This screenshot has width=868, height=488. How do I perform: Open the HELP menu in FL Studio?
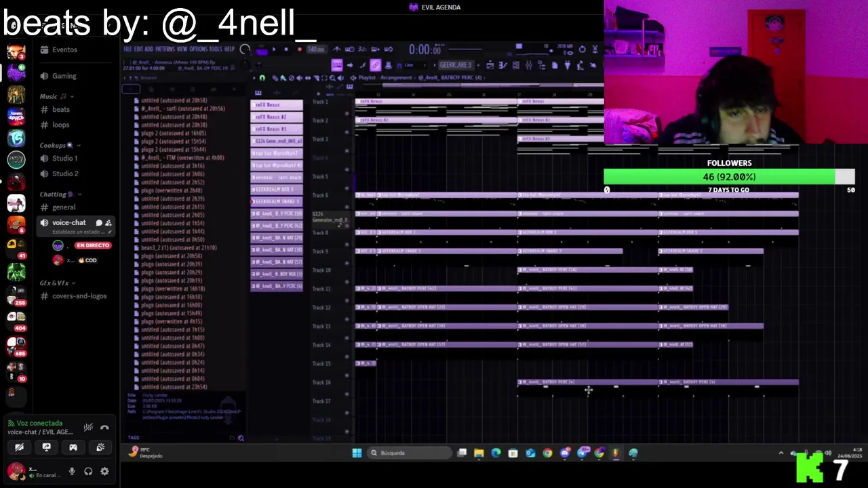tap(229, 49)
